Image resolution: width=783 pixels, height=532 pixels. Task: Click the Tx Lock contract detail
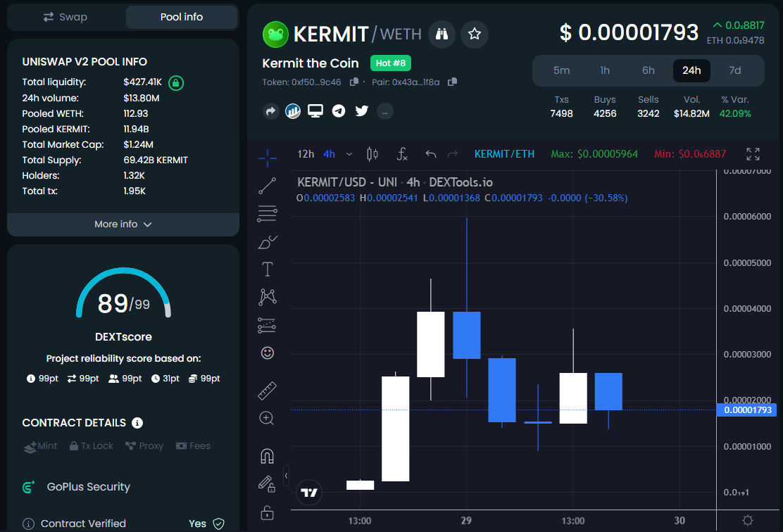(x=92, y=446)
